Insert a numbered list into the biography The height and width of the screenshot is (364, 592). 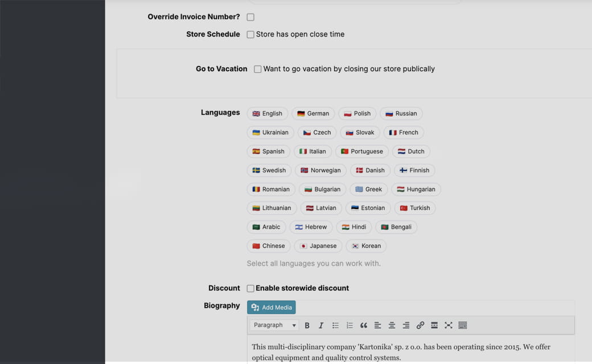coord(350,325)
